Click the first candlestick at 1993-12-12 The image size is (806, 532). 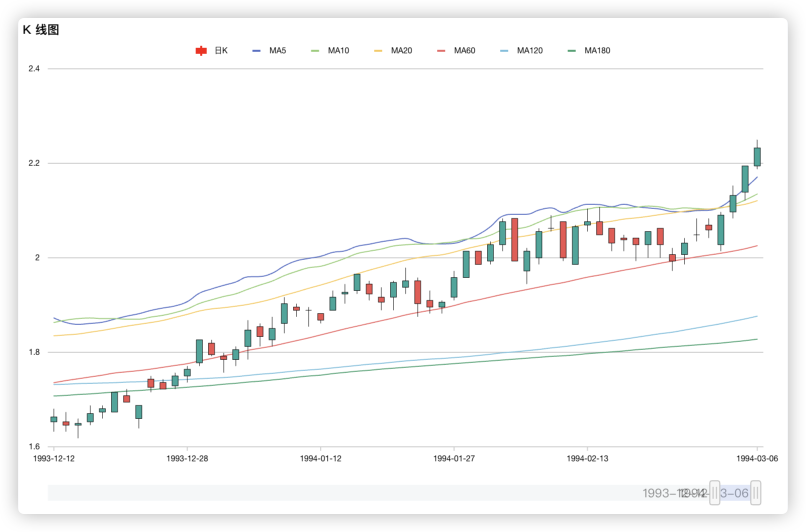point(53,419)
